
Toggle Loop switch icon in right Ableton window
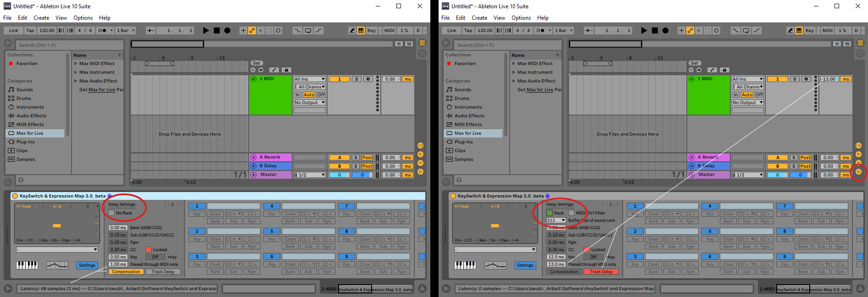click(x=746, y=31)
